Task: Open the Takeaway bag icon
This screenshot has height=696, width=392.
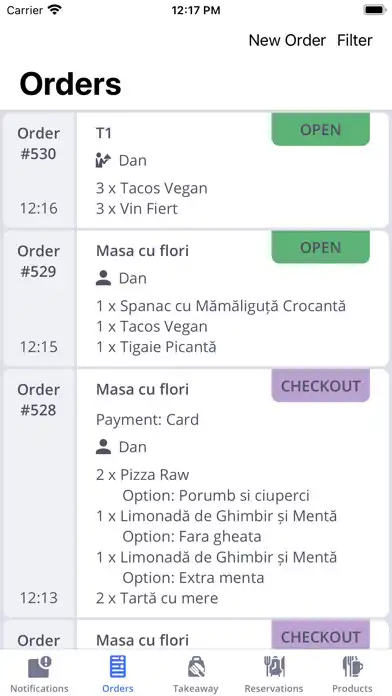Action: click(196, 667)
